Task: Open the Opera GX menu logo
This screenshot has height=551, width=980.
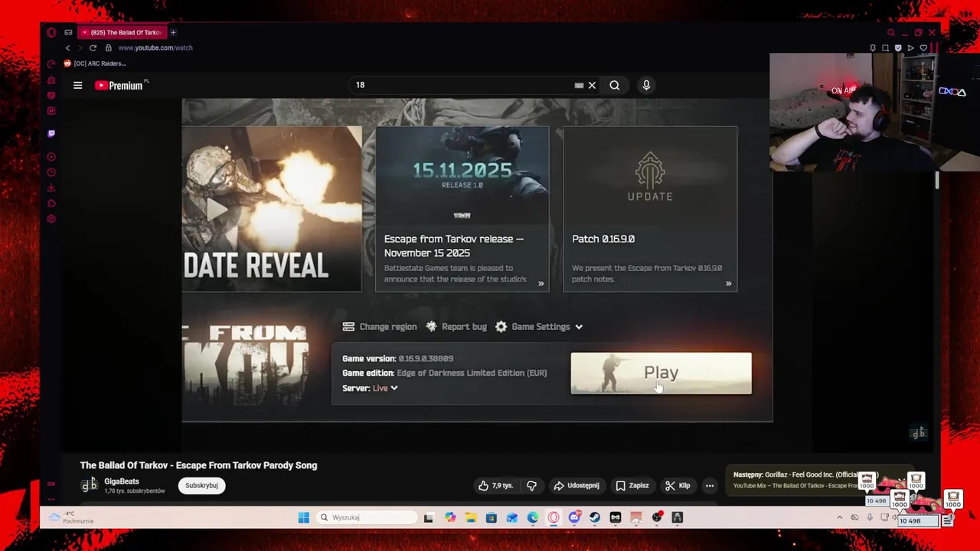Action: tap(51, 32)
